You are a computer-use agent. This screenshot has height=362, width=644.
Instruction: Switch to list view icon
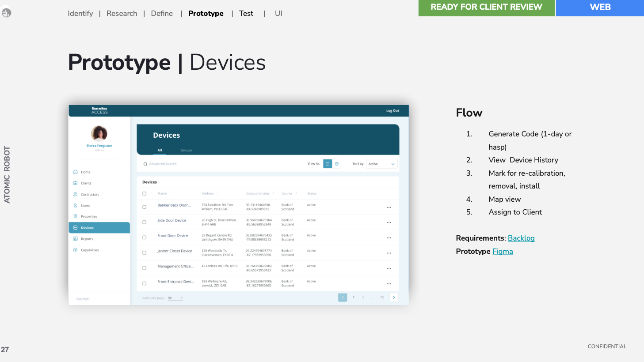328,164
